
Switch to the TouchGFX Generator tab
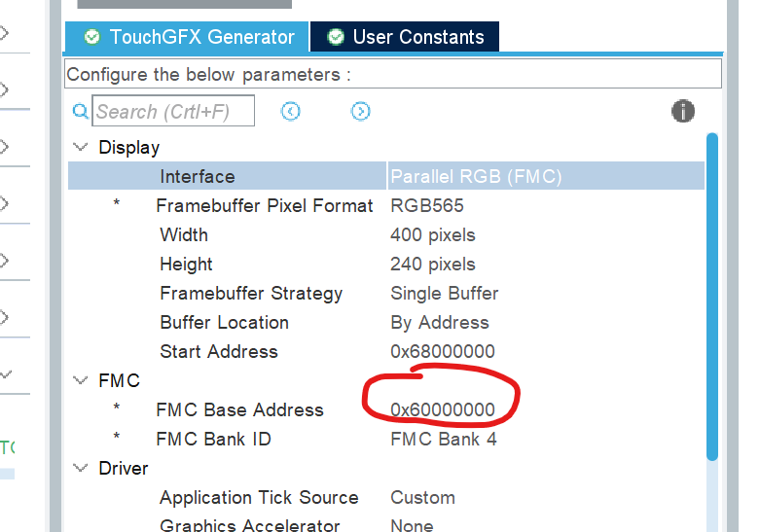[x=187, y=37]
